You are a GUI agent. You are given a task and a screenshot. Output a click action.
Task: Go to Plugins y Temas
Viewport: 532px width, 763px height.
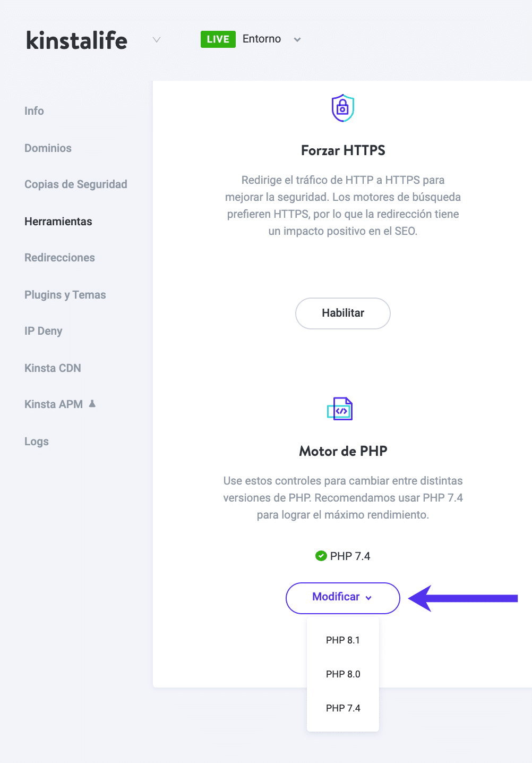tap(65, 295)
